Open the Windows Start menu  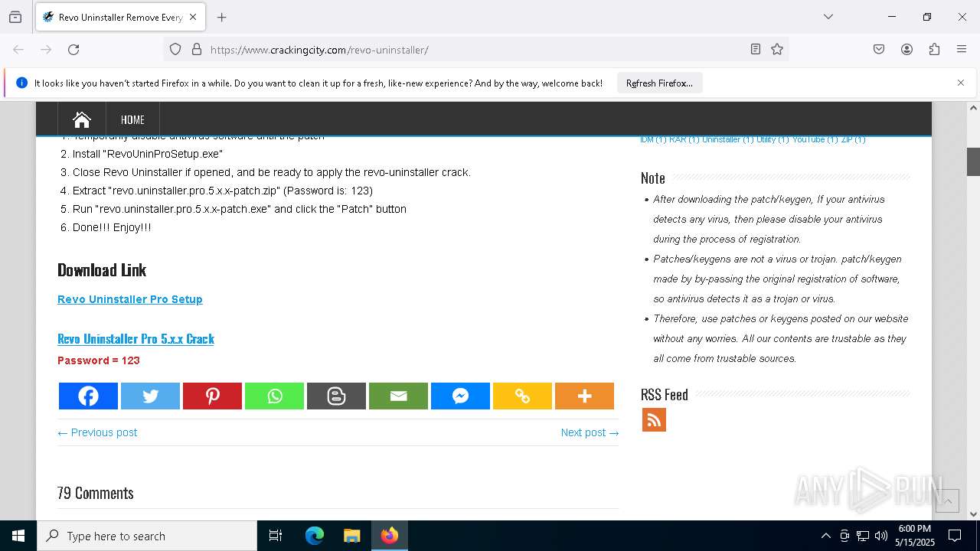[18, 536]
